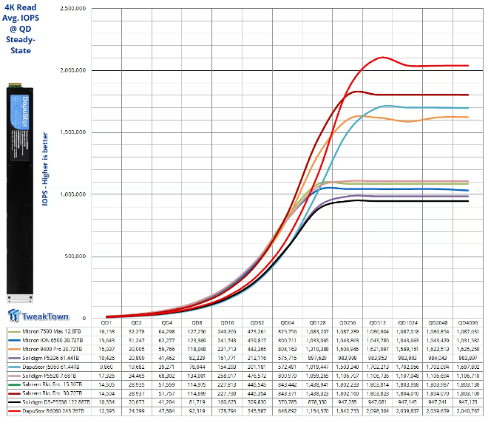This screenshot has width=488, height=448.
Task: Click the TweakTown logo
Action: pos(38,316)
